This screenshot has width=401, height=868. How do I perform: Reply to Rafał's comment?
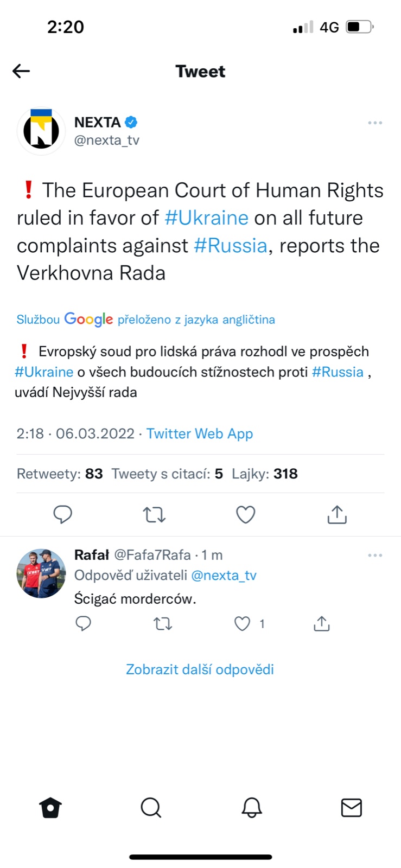[x=83, y=624]
